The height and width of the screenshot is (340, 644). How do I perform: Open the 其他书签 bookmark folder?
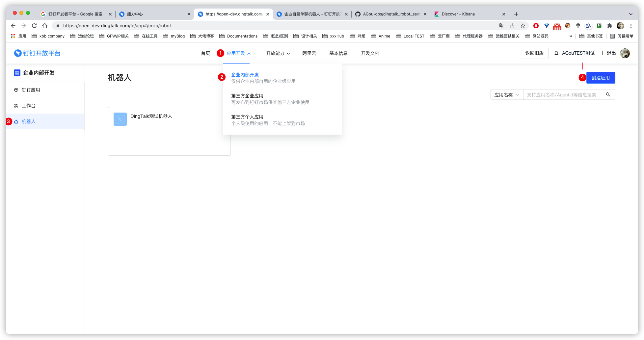tap(591, 36)
